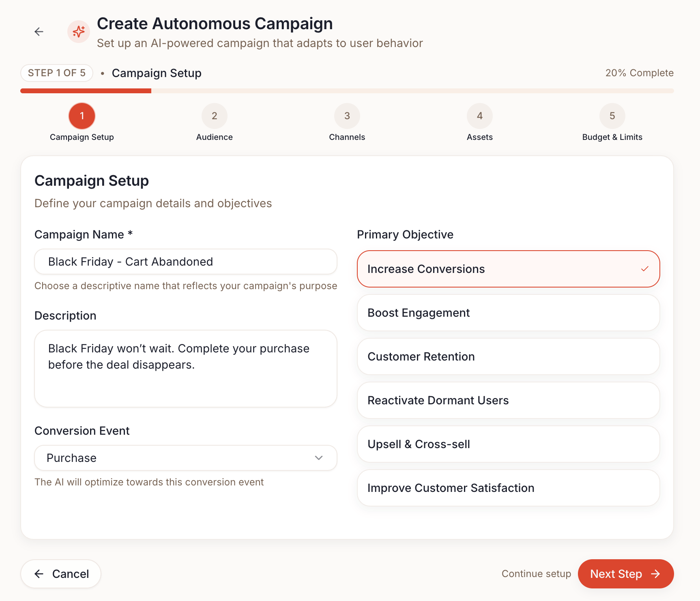Select Upsell & Cross-sell objective

[508, 444]
